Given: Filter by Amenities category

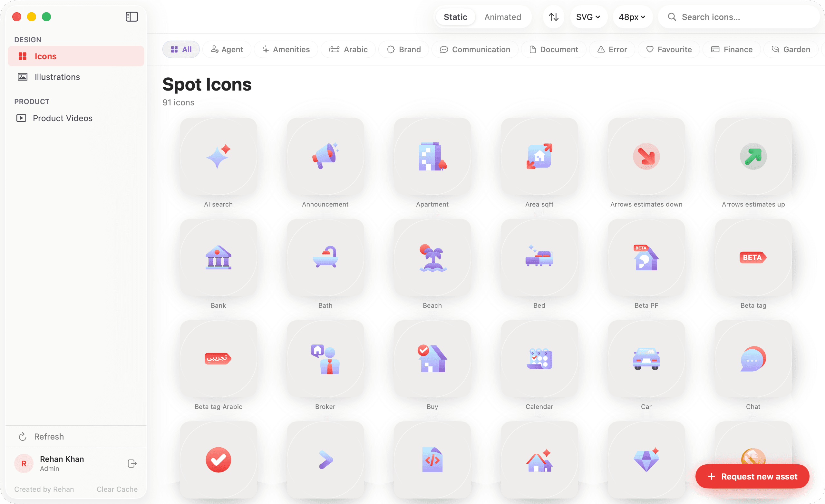Looking at the screenshot, I should tap(286, 50).
